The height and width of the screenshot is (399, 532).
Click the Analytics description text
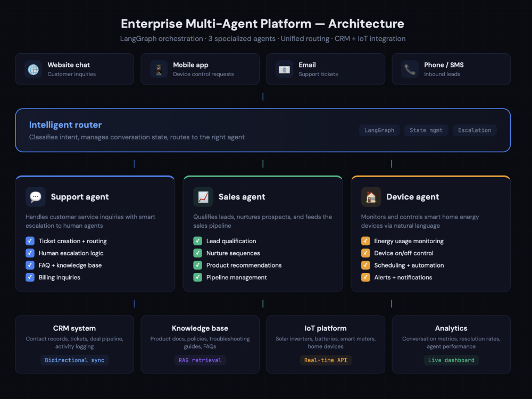[451, 343]
